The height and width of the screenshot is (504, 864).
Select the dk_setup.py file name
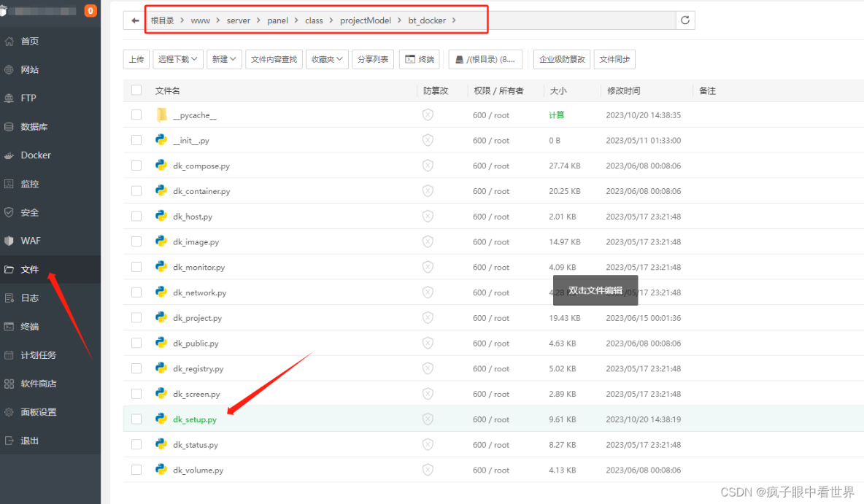click(x=195, y=419)
